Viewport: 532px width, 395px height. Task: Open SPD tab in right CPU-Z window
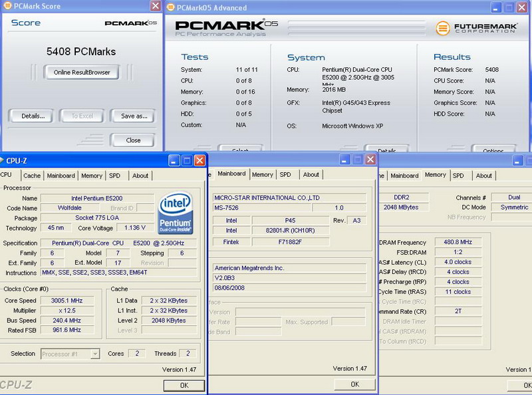(x=458, y=176)
